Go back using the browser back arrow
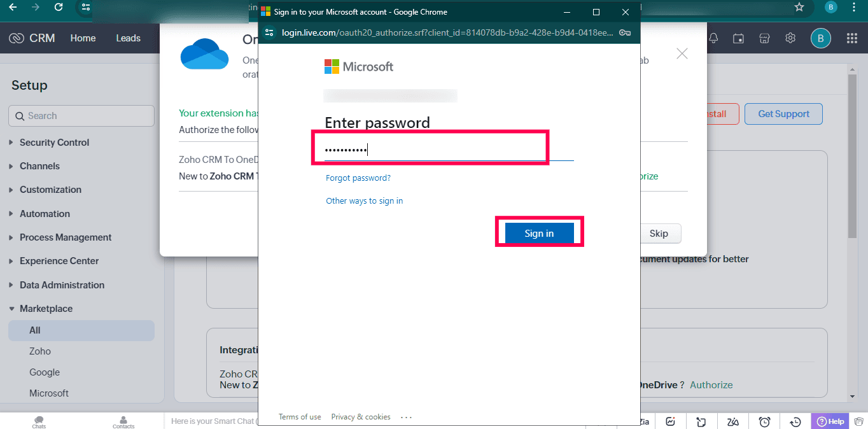The image size is (868, 429). [x=13, y=8]
